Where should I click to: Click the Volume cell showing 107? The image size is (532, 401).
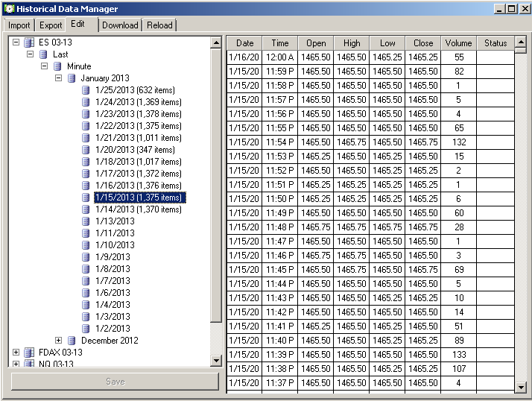point(459,369)
